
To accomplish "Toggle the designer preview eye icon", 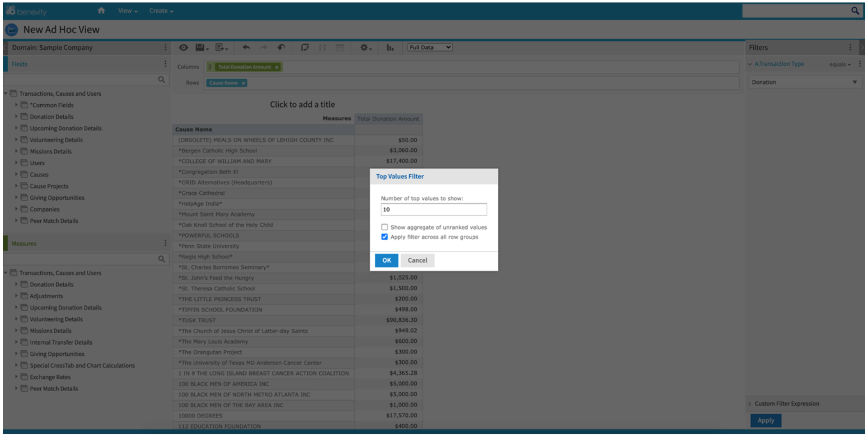I will coord(184,47).
